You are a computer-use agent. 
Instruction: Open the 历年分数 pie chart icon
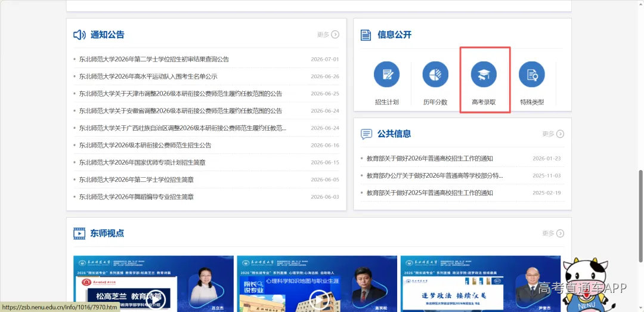point(435,75)
